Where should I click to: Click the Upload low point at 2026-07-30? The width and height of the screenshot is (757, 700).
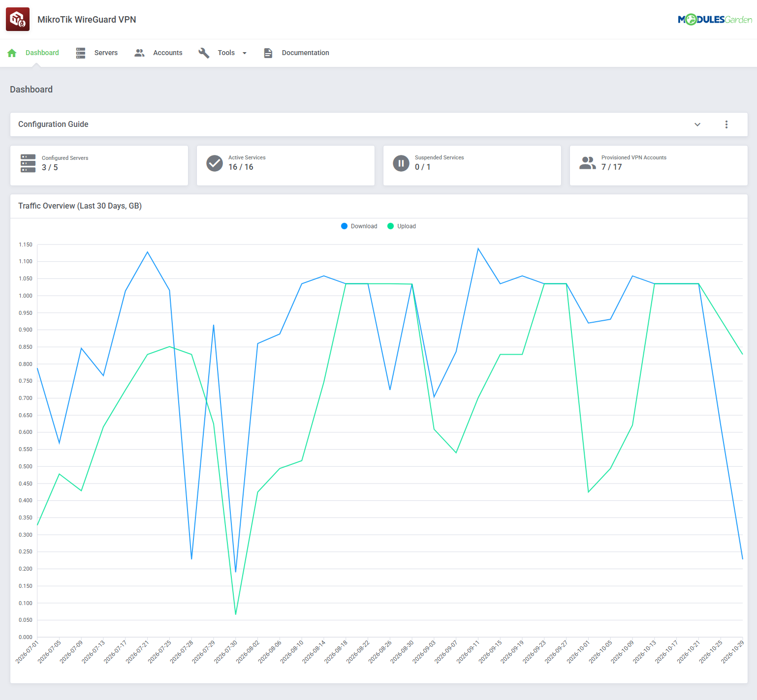(236, 614)
